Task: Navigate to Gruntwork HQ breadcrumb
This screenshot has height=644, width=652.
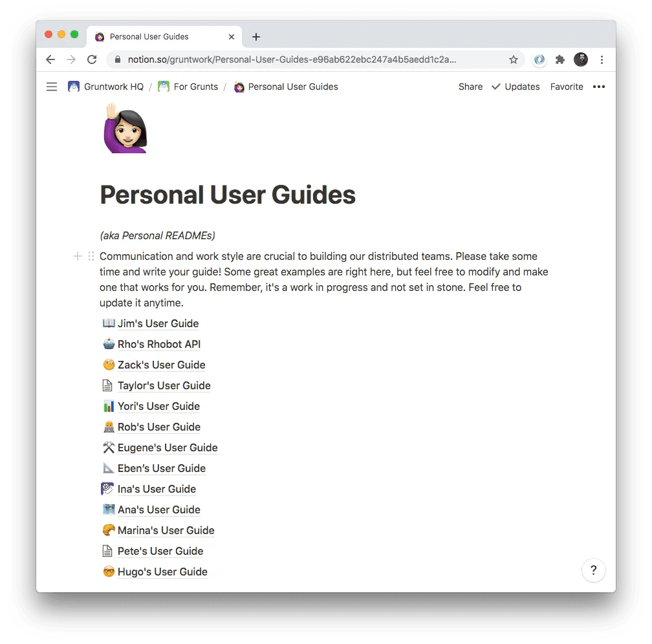Action: coord(105,87)
